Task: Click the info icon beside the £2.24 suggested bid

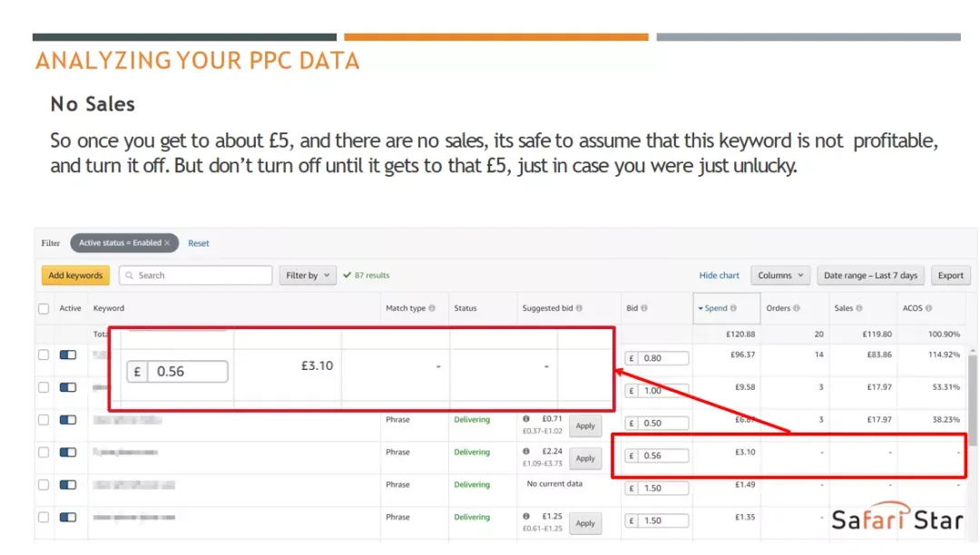Action: pyautogui.click(x=526, y=452)
